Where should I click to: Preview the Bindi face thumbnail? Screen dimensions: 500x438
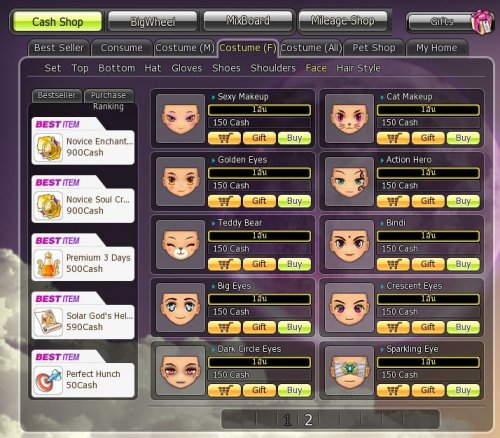click(x=349, y=245)
